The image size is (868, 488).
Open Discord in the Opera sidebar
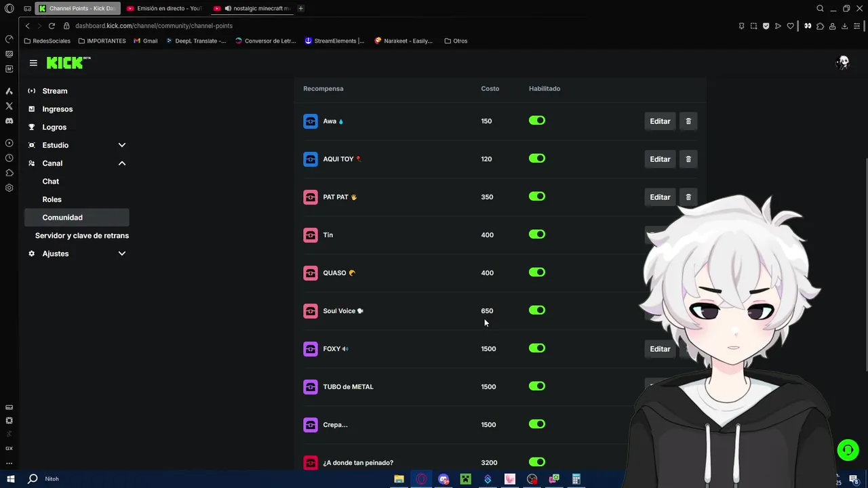click(x=9, y=121)
